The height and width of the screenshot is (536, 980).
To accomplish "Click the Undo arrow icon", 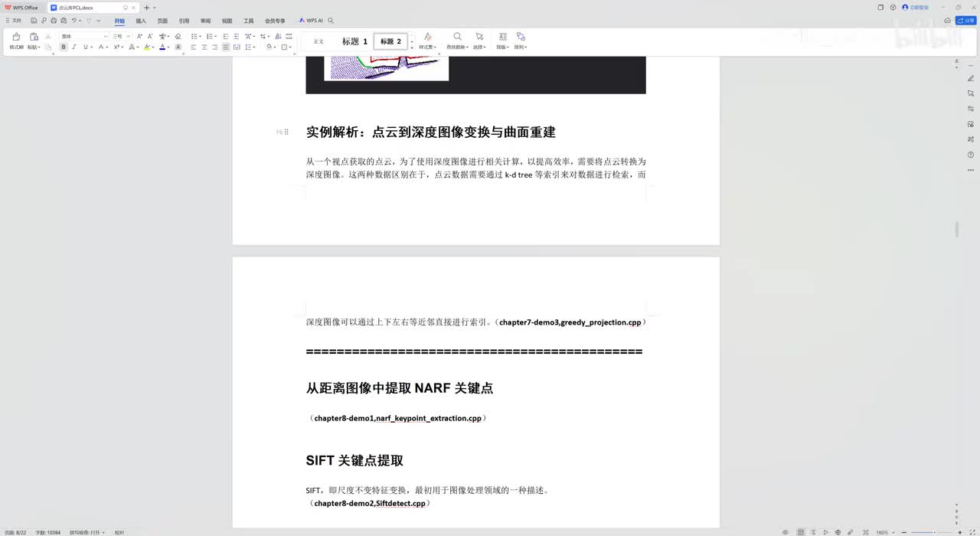I will [x=74, y=21].
